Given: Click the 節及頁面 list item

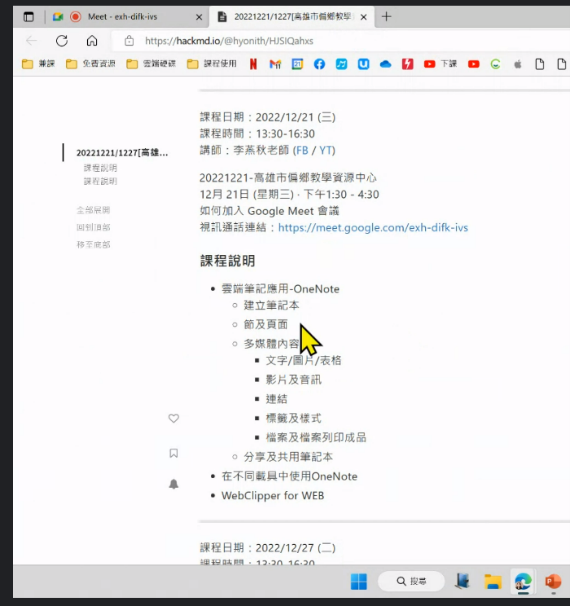Looking at the screenshot, I should click(265, 324).
